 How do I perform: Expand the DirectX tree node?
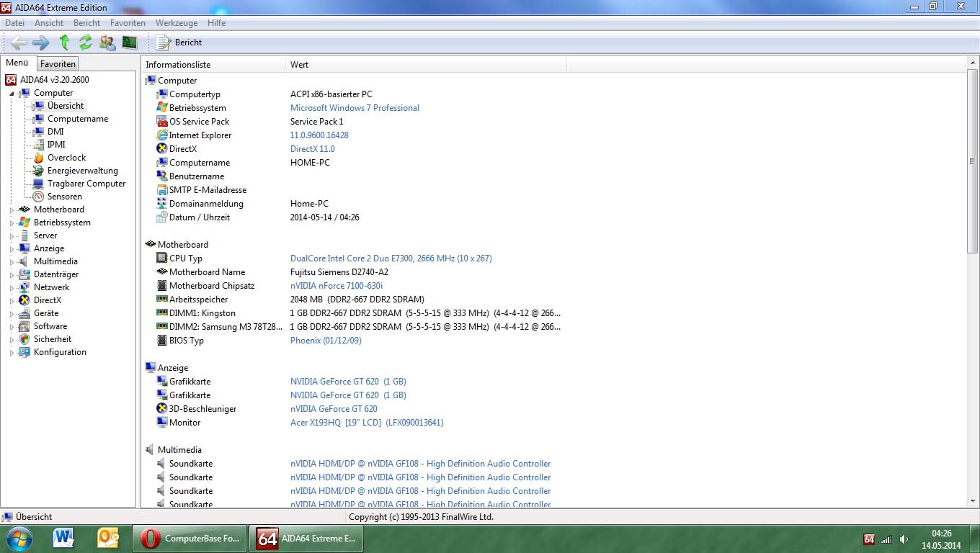pos(12,301)
